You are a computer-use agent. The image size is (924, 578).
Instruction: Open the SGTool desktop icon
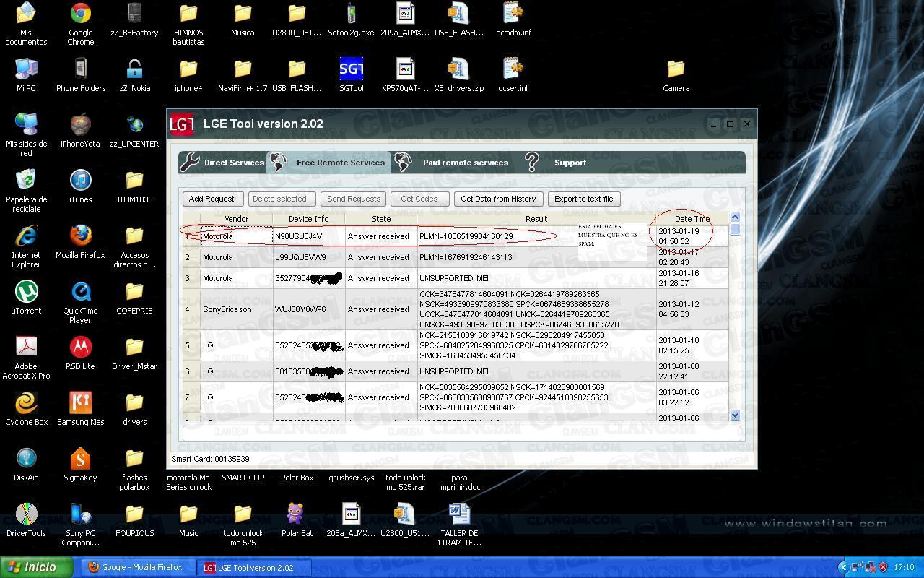(351, 75)
